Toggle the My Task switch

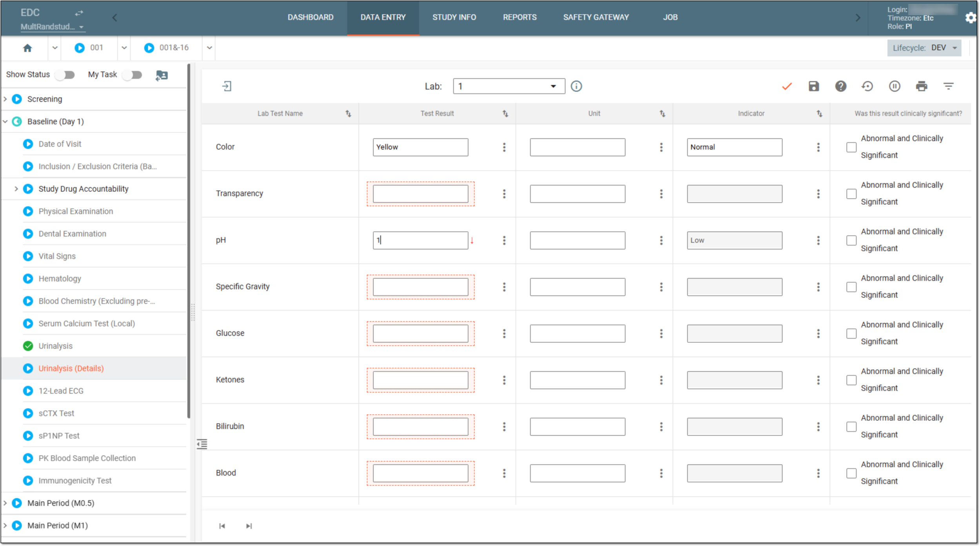(132, 75)
